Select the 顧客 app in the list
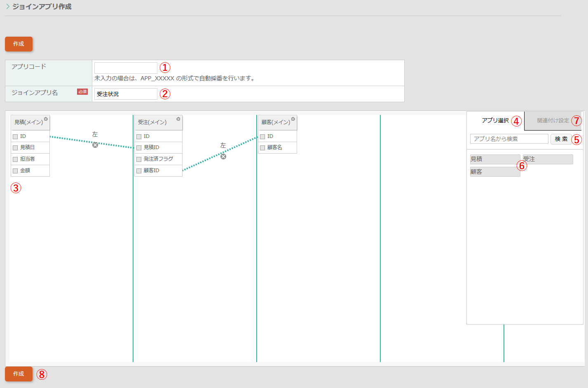 coord(495,172)
